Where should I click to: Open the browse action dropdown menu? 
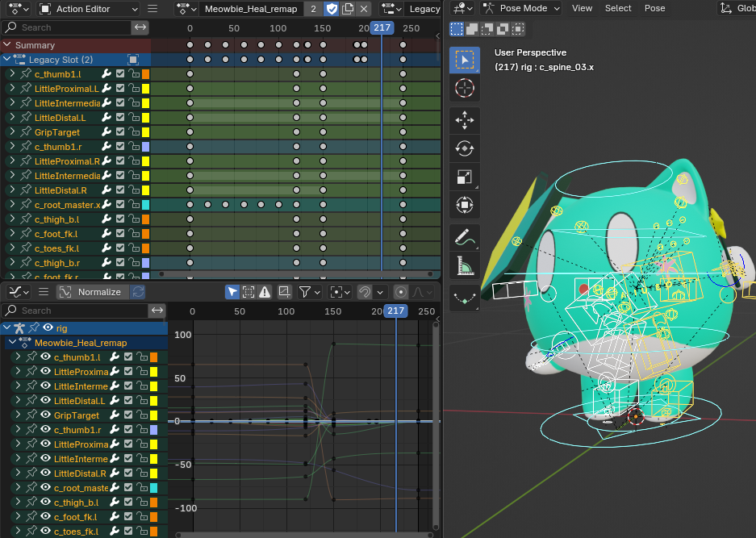[186, 9]
